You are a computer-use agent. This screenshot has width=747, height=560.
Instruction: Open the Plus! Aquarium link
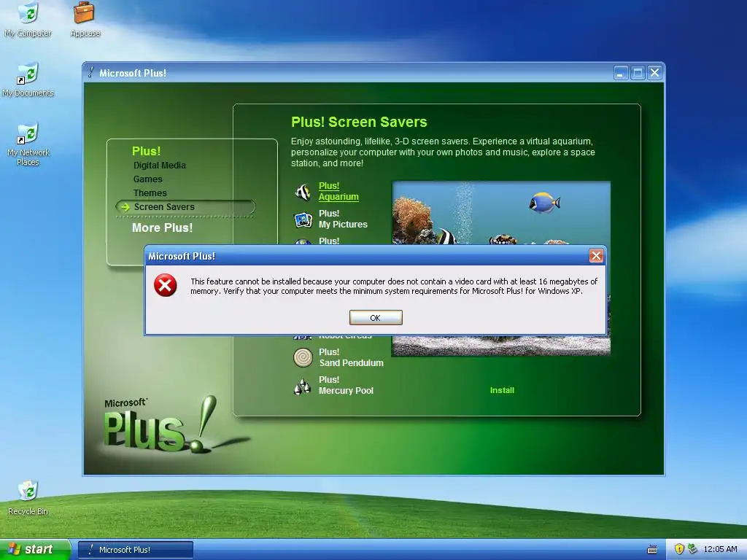pyautogui.click(x=338, y=191)
